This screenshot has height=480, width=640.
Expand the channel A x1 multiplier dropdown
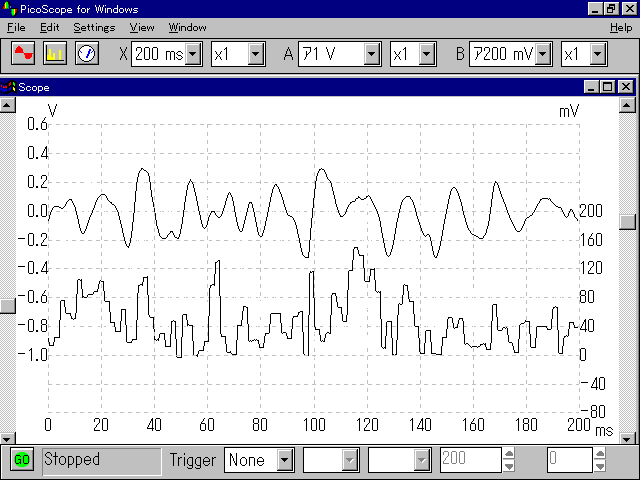tap(427, 53)
